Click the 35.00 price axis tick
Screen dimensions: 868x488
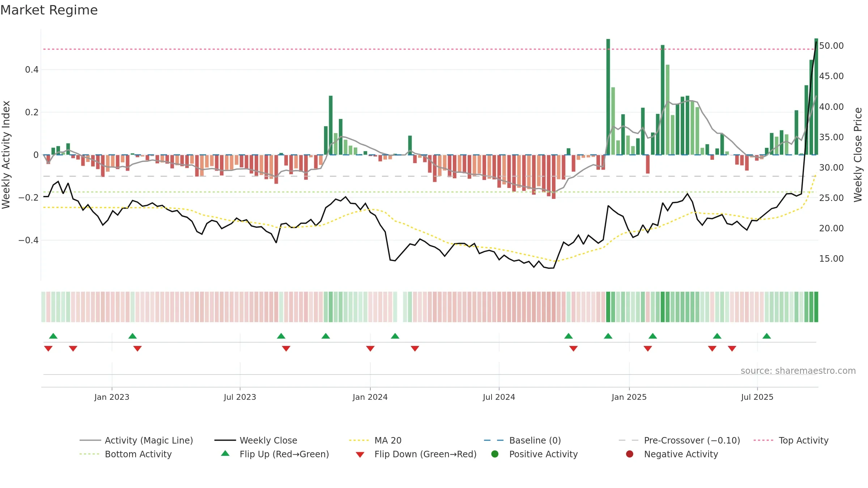(x=831, y=137)
